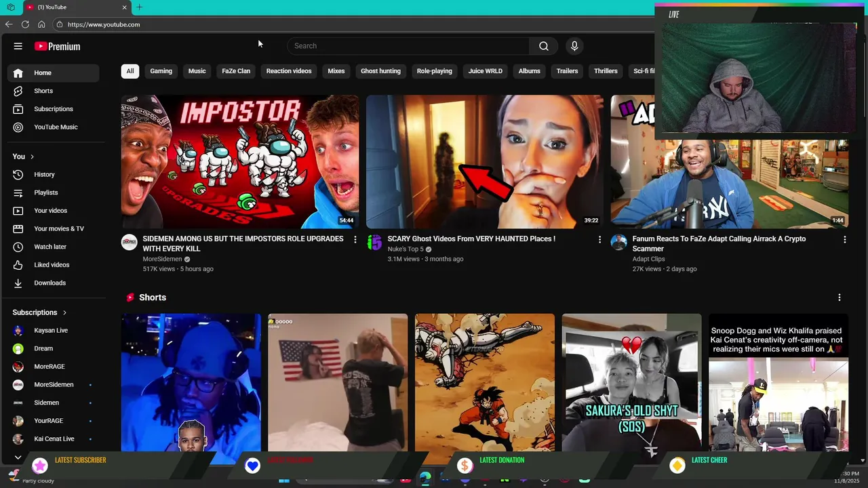
Task: Open Adapt Clips channel avatar
Action: [x=618, y=243]
